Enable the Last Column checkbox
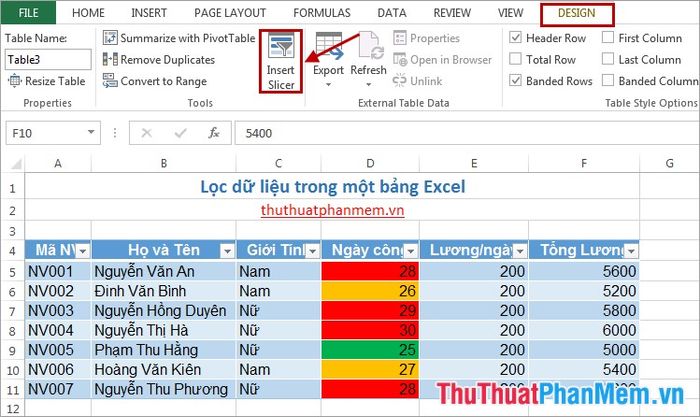This screenshot has height=417, width=700. (608, 59)
